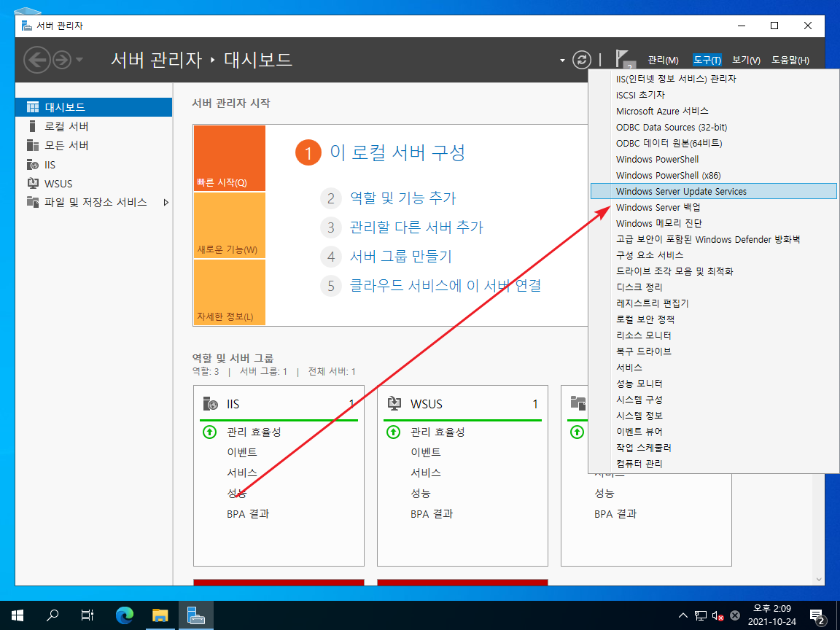
Task: Click the scroll down arrow of dashboard
Action: [819, 579]
